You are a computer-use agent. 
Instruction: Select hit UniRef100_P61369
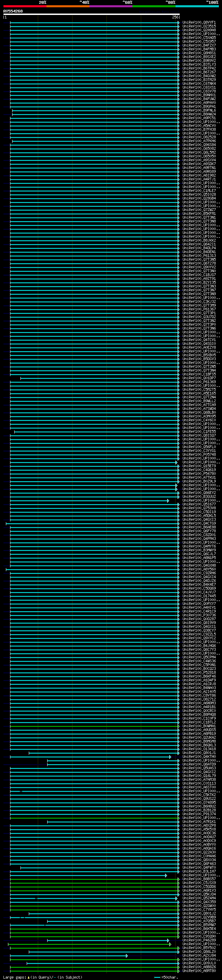[199, 382]
